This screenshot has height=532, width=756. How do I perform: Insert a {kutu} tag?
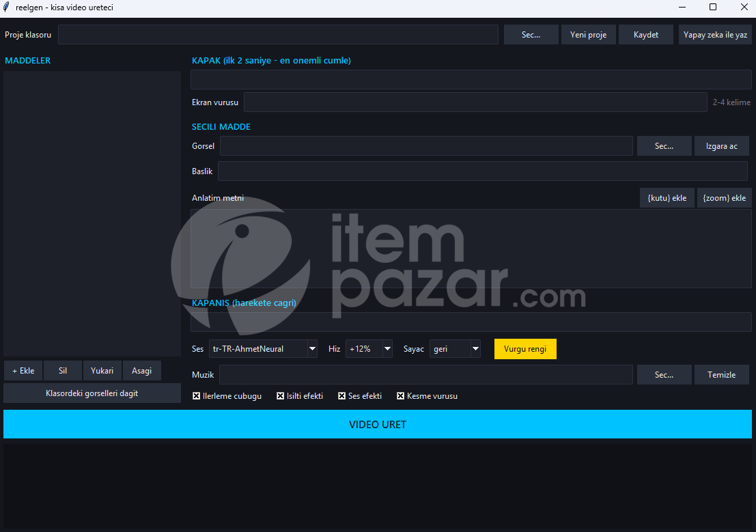click(x=667, y=198)
